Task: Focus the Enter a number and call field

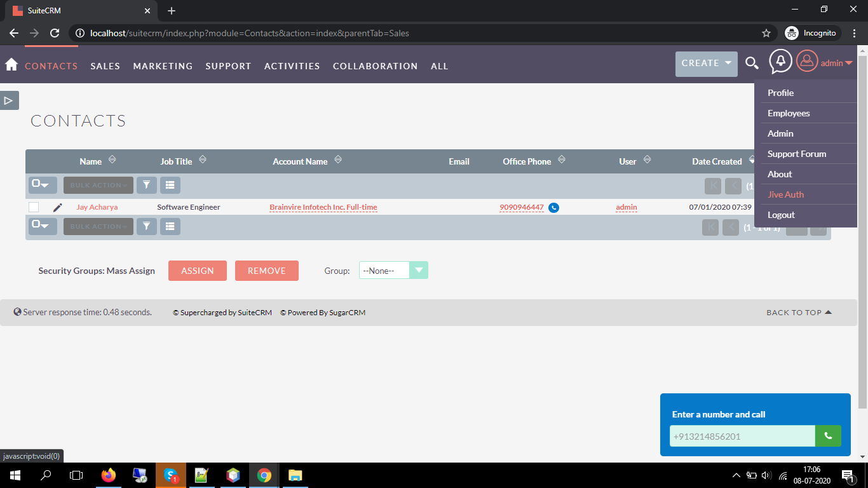Action: [x=742, y=436]
